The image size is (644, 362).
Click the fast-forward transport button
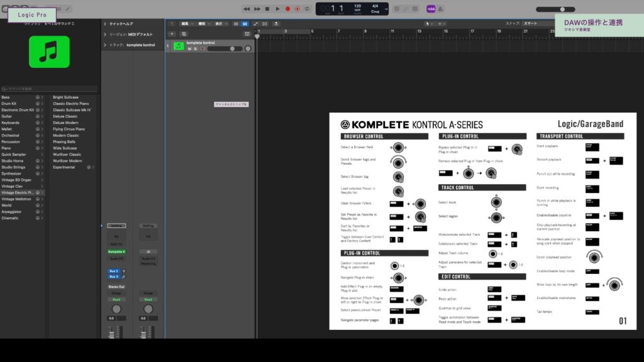[257, 9]
